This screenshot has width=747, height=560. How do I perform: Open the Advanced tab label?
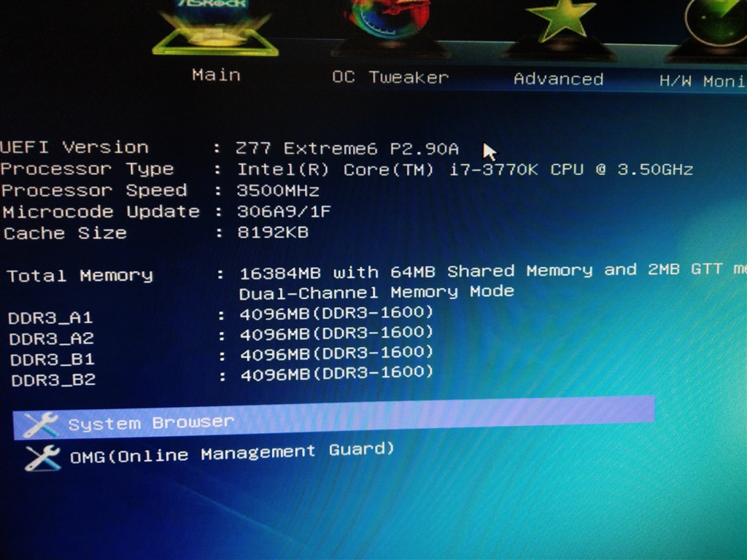point(558,79)
